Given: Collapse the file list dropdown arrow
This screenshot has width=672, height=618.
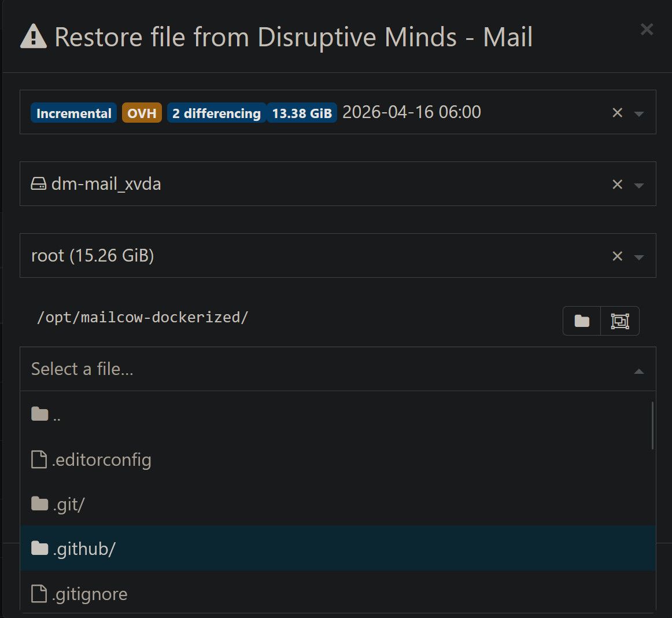Looking at the screenshot, I should point(639,371).
